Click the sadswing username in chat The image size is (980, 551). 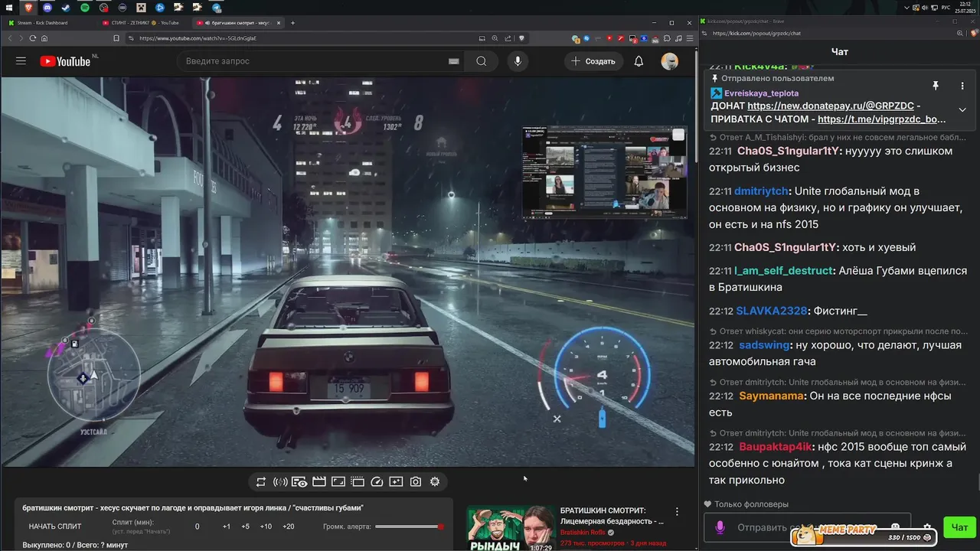click(x=764, y=345)
